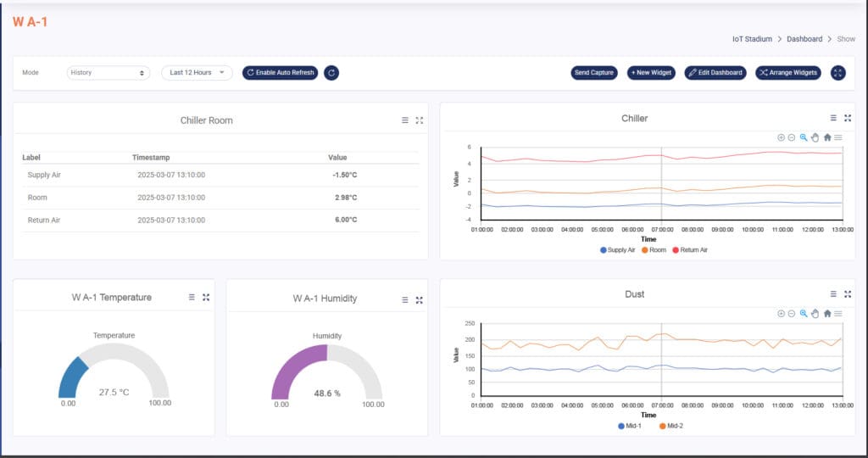Open the Last 12 Hours time range dropdown
The image size is (868, 458).
click(x=197, y=73)
